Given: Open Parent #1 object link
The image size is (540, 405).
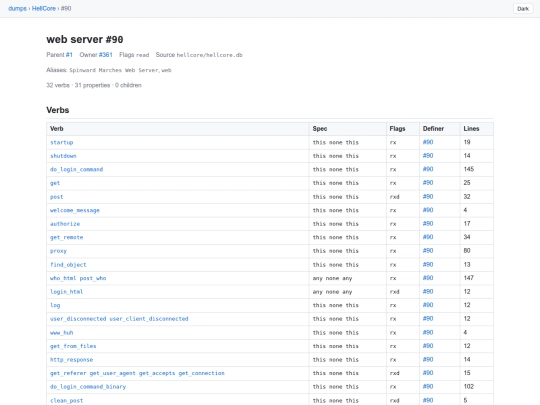Looking at the screenshot, I should 69,55.
